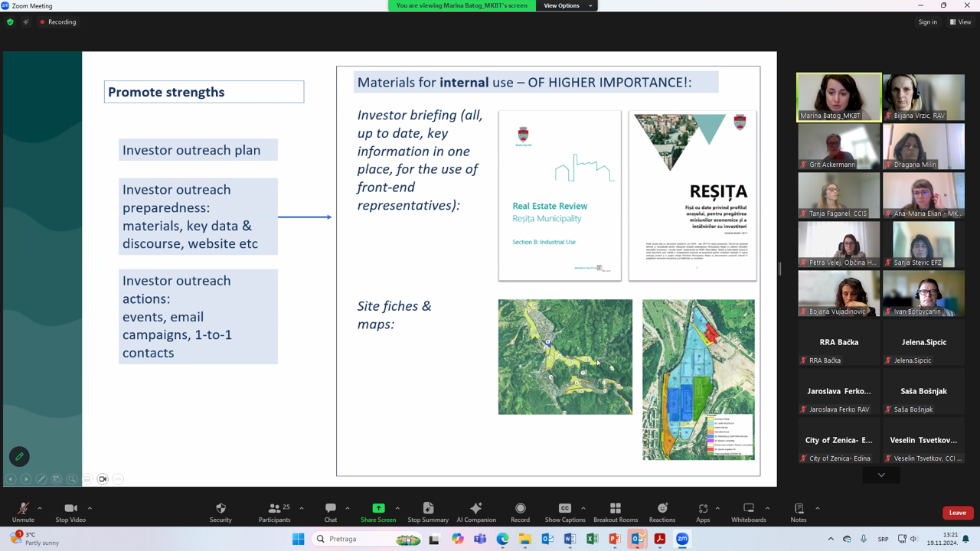Open Zoom Apps

click(703, 512)
